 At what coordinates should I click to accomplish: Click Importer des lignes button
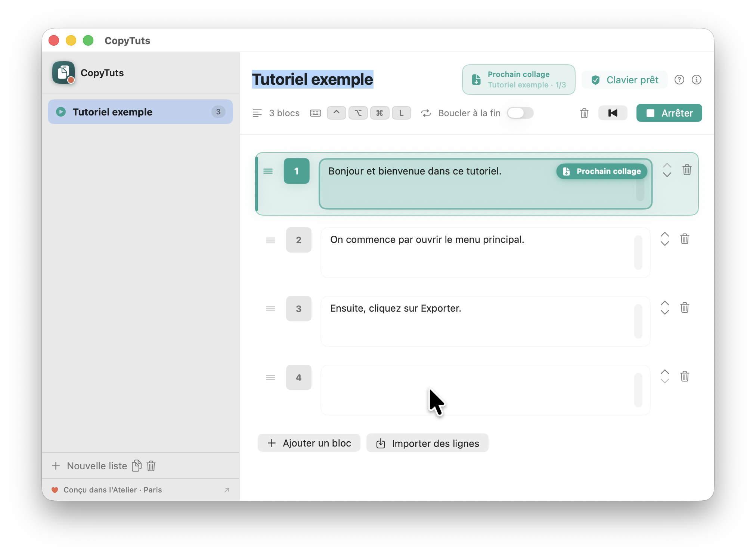(427, 443)
